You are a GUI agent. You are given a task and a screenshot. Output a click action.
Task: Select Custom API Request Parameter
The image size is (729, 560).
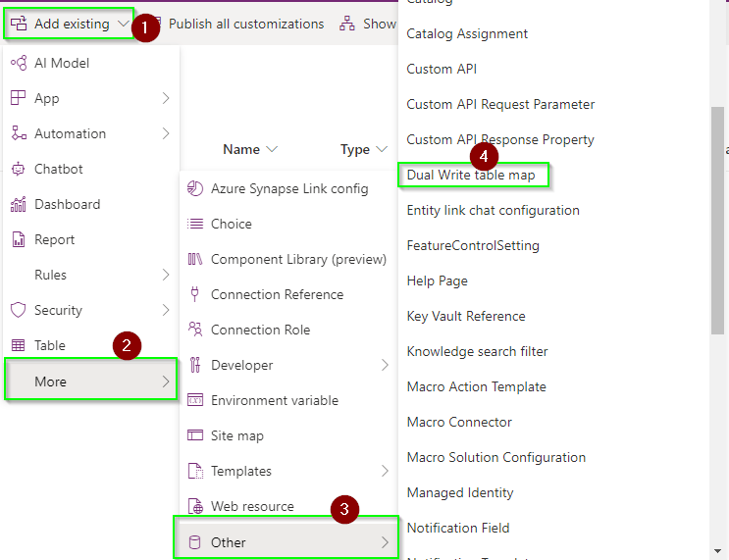[500, 104]
